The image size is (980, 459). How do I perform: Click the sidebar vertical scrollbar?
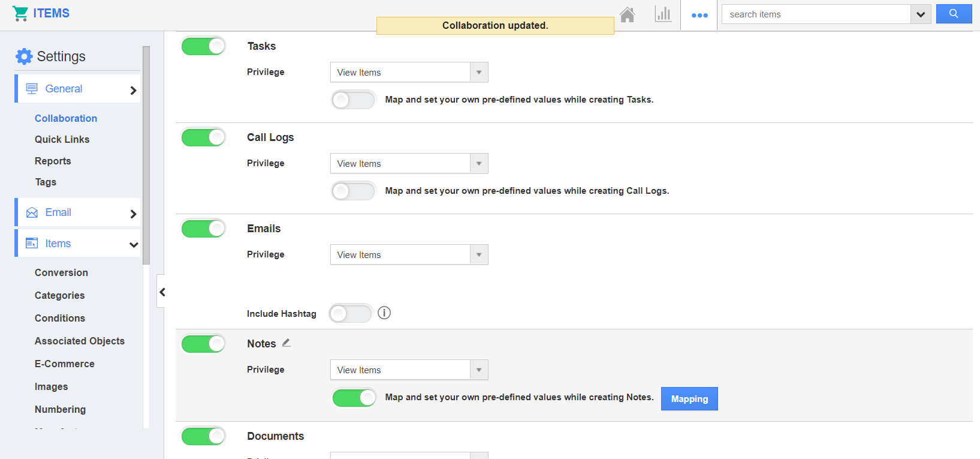(146, 156)
